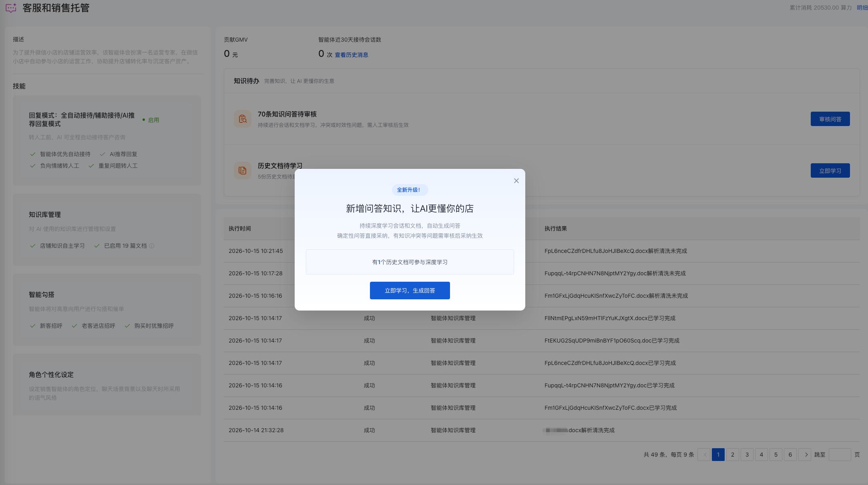The height and width of the screenshot is (485, 868).
Task: Click 店铺知识自主学习 check item
Action: (x=58, y=246)
